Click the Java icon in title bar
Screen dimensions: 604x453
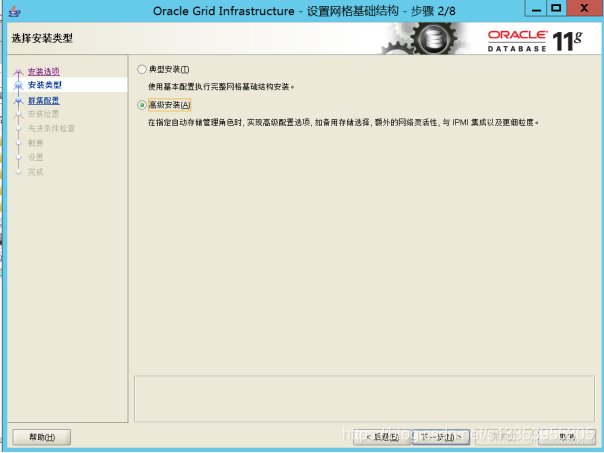coord(15,11)
